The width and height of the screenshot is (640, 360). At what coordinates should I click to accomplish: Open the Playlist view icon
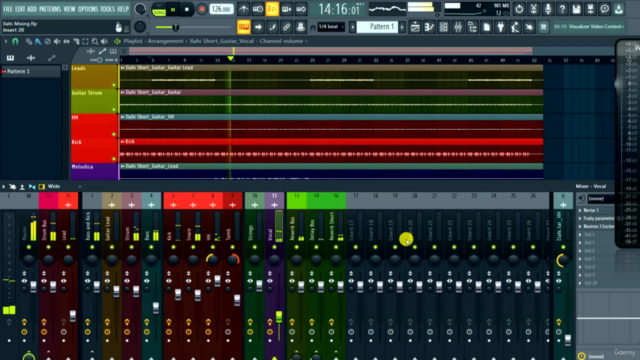coord(415,27)
